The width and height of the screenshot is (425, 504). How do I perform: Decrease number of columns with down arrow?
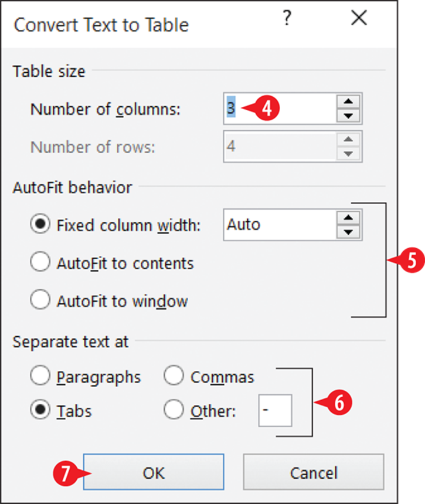tap(348, 116)
